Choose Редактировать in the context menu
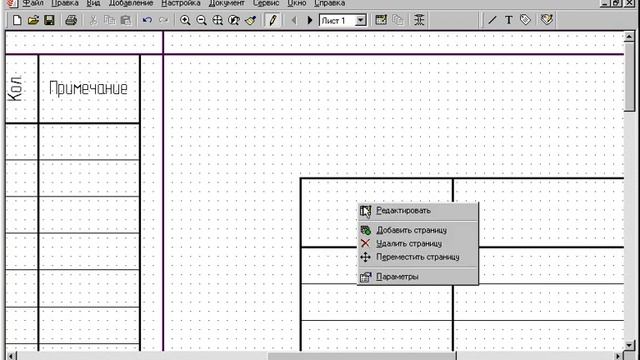Screen dimensions: 640x360 pos(418,211)
